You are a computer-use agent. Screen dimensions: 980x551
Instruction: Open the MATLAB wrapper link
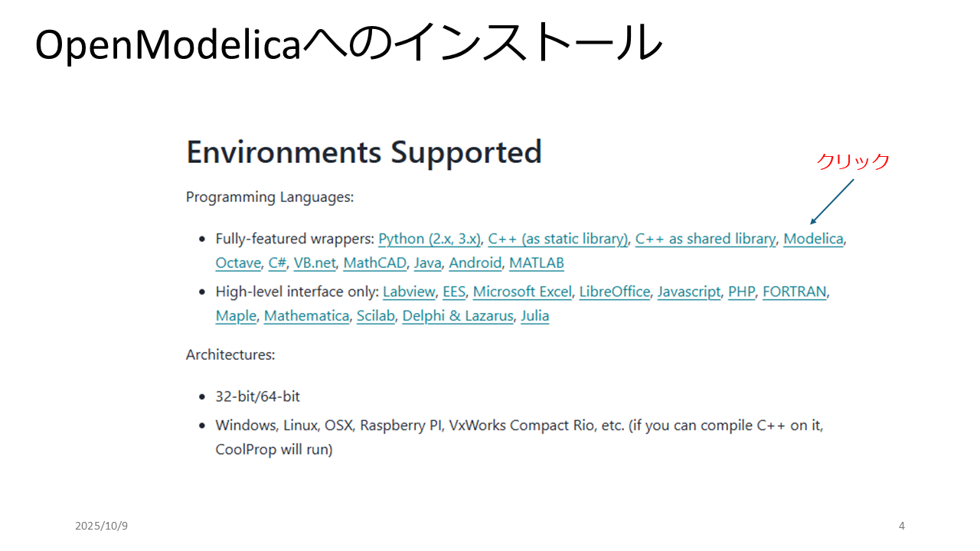pos(536,263)
